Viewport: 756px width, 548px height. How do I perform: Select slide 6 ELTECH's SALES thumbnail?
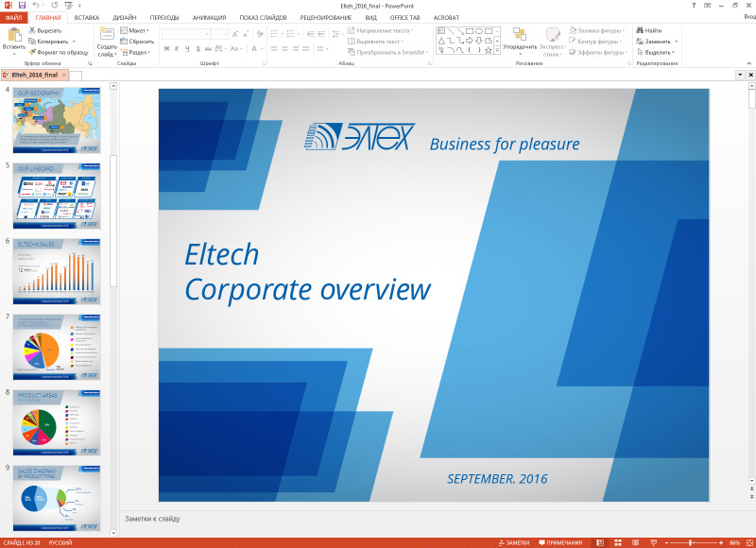[x=57, y=272]
